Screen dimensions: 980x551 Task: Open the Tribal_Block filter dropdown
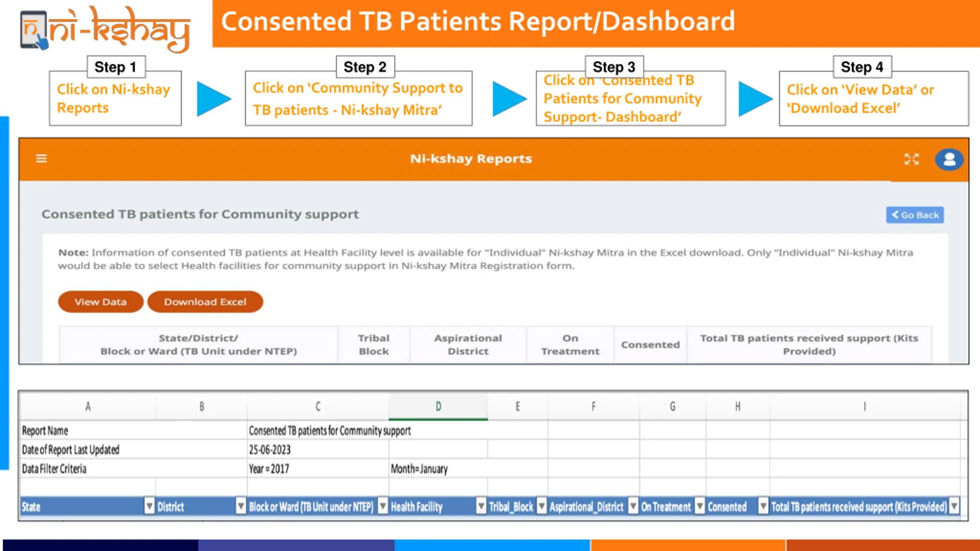(x=541, y=506)
